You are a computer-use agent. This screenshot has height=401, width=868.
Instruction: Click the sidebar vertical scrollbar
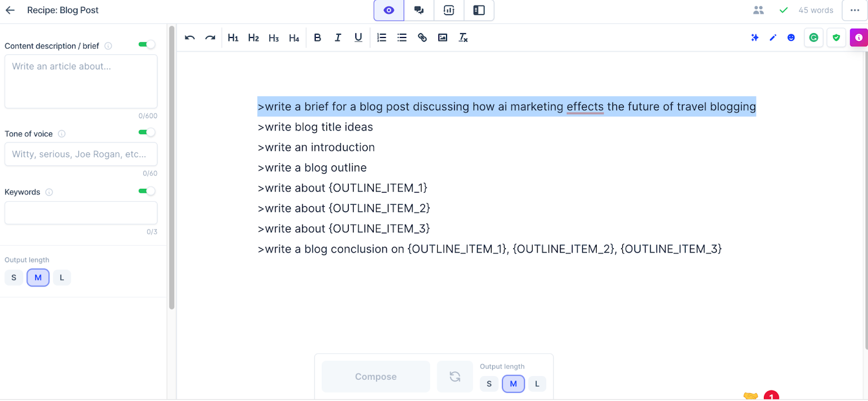coord(172,168)
